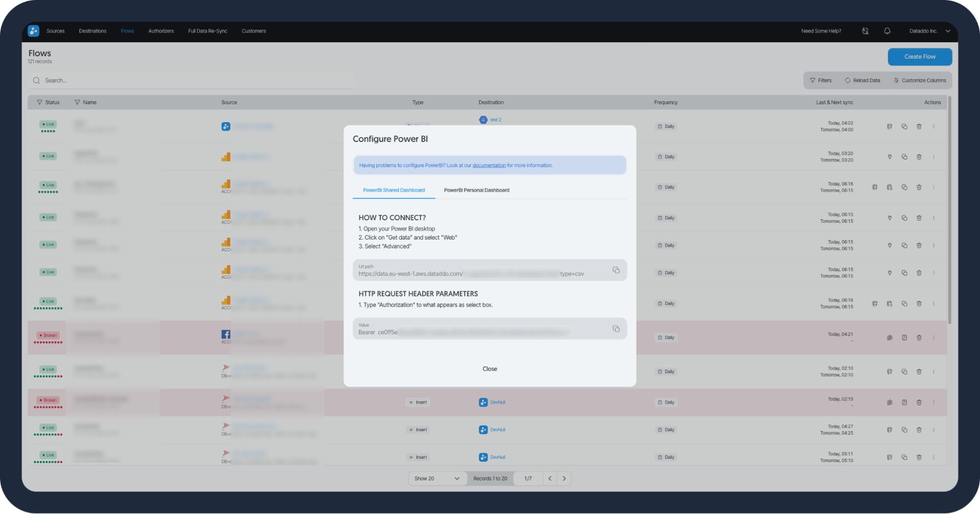Go to previous page of records

coord(550,478)
